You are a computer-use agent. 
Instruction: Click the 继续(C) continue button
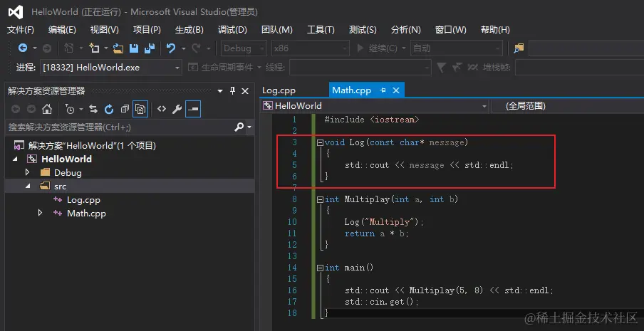pyautogui.click(x=377, y=48)
